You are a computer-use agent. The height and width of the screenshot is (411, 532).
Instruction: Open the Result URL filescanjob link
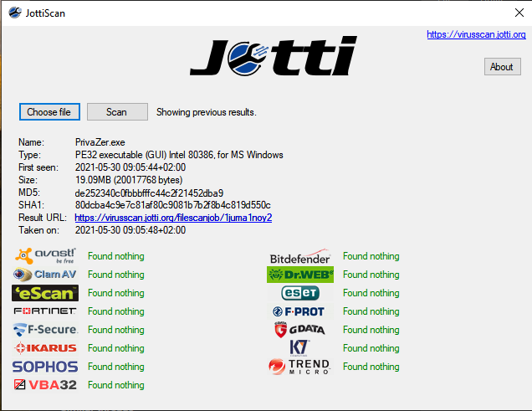point(173,218)
